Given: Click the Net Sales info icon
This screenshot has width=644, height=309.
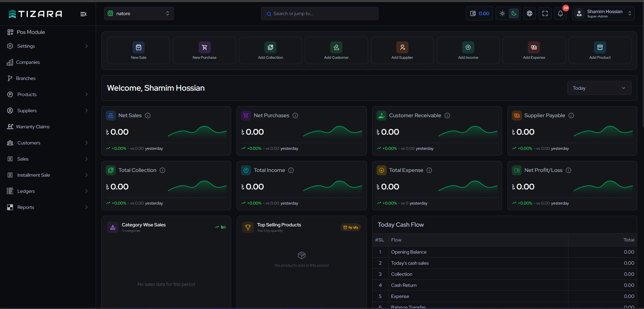Looking at the screenshot, I should (x=148, y=116).
